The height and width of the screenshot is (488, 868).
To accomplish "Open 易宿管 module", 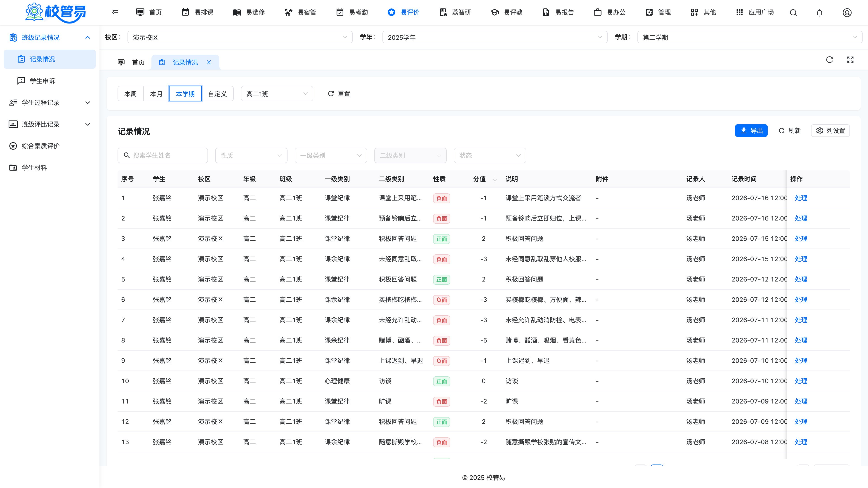I will point(301,12).
